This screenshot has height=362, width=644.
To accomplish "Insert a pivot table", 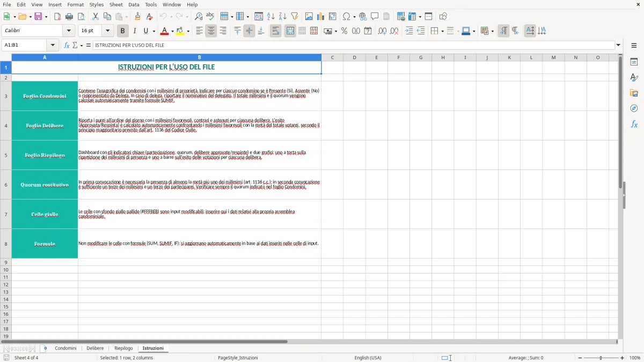I will [x=333, y=17].
